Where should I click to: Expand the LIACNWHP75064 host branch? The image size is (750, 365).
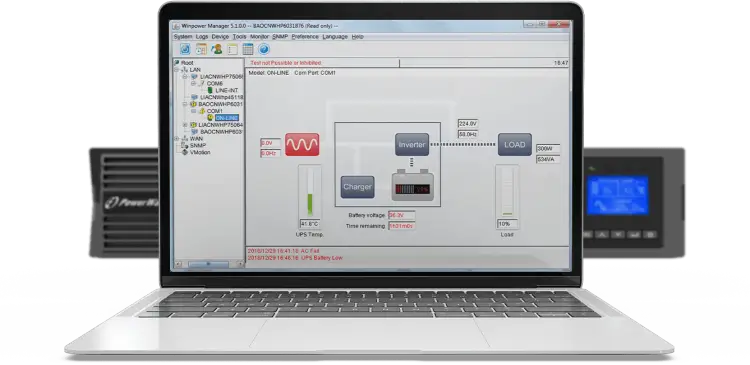[186, 125]
